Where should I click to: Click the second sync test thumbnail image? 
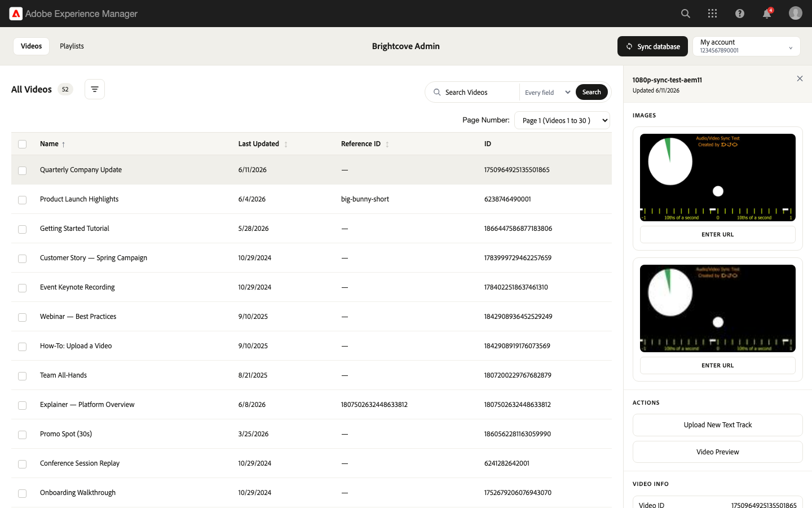click(718, 308)
